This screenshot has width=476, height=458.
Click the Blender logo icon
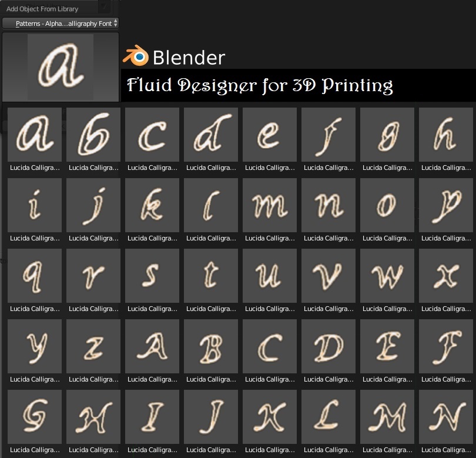[x=135, y=56]
